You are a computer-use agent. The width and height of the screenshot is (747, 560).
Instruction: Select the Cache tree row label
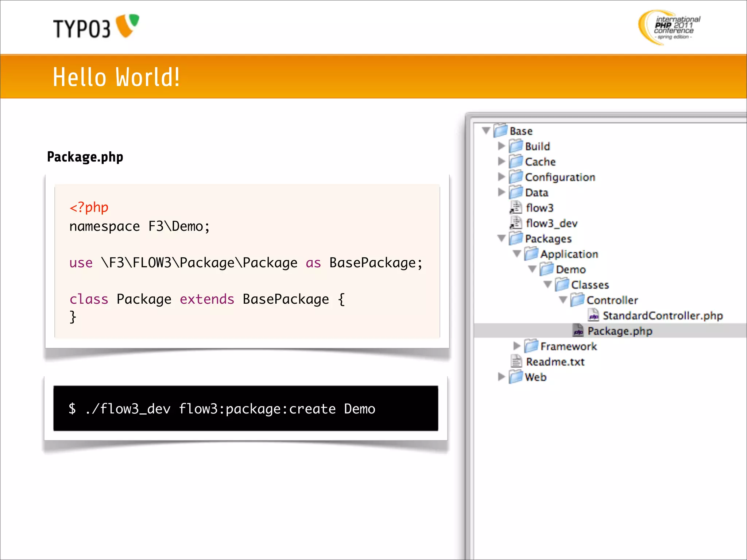[540, 162]
